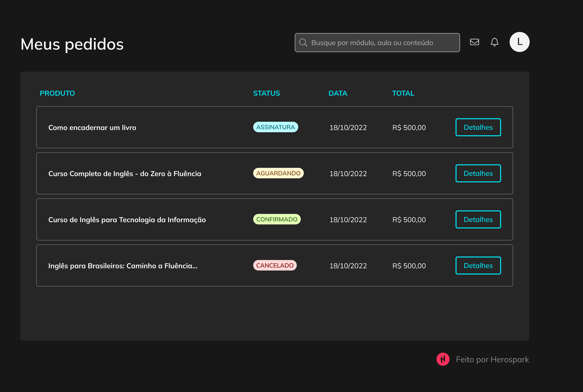Click the CONFIRMADO status badge

click(x=277, y=219)
